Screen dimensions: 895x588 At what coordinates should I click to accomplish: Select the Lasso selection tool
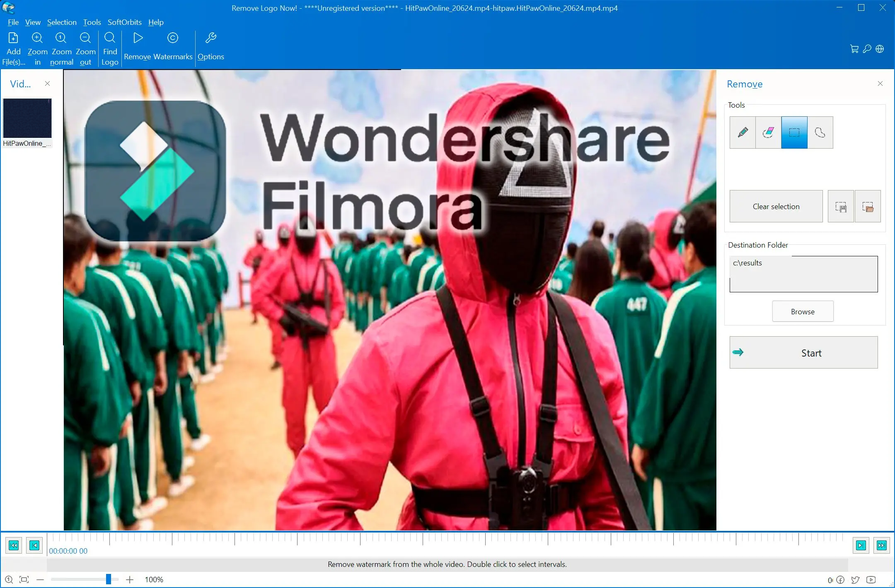[820, 131]
